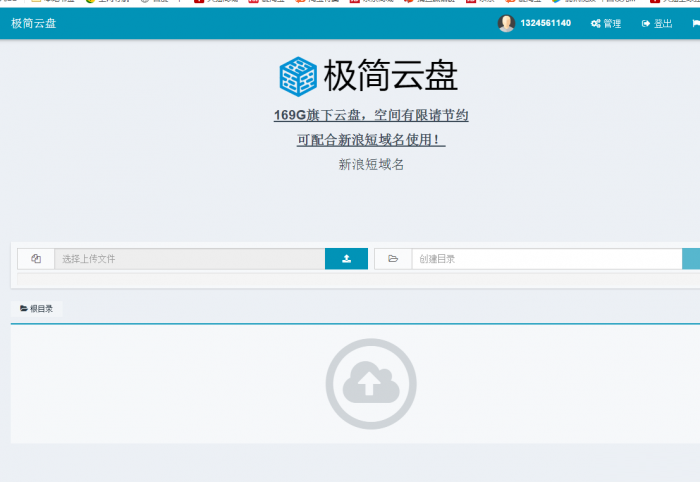700x482 pixels.
Task: Click the 极简云盘 cube logo icon
Action: tap(297, 76)
